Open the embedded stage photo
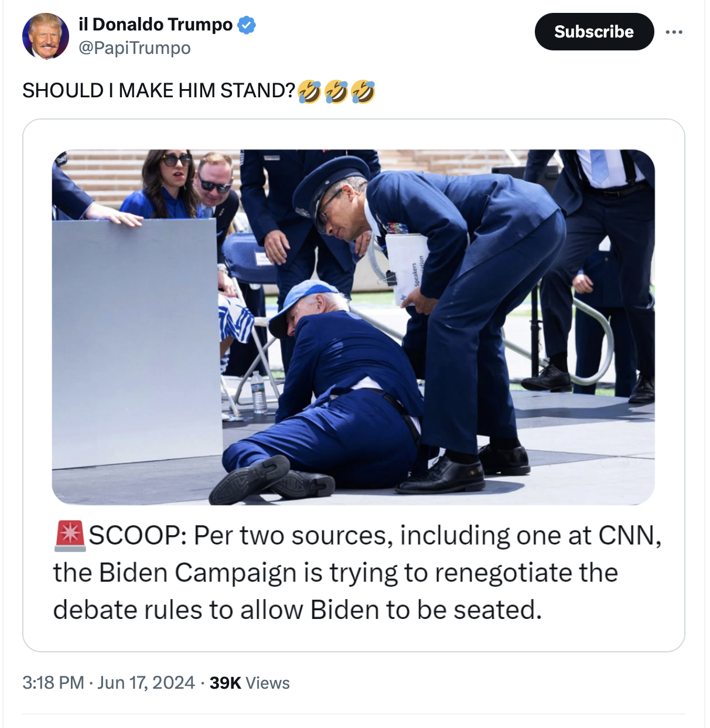The image size is (710, 728). pyautogui.click(x=353, y=327)
